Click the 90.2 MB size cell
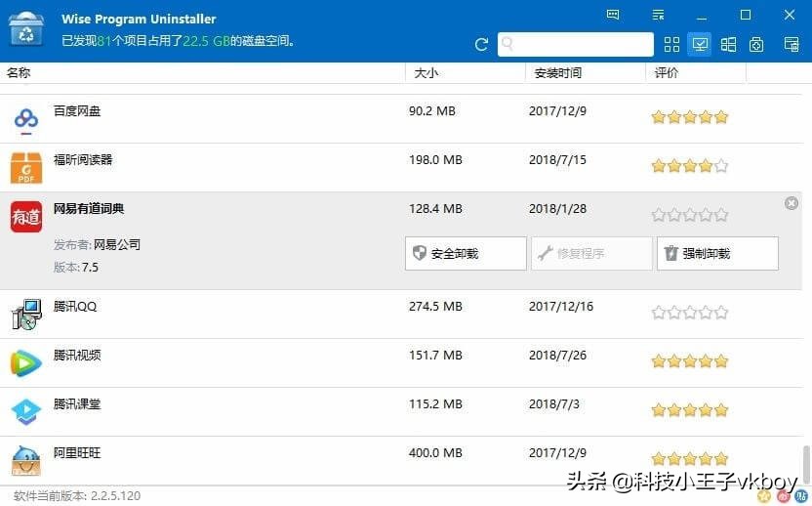Screen dimensions: 812x506 pos(432,111)
